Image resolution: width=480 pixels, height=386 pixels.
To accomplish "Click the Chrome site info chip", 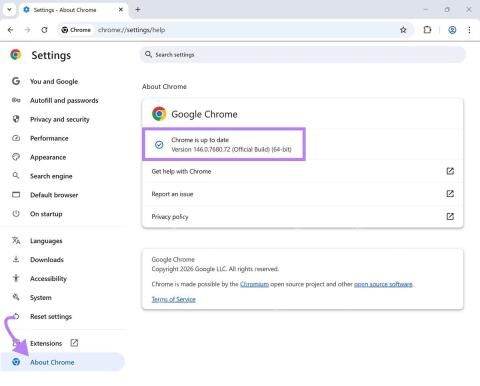I will [x=76, y=30].
